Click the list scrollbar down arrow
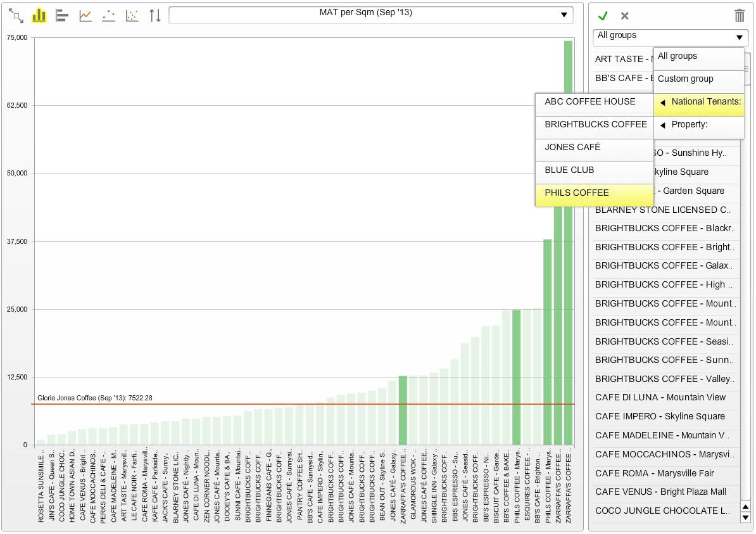 pyautogui.click(x=745, y=518)
